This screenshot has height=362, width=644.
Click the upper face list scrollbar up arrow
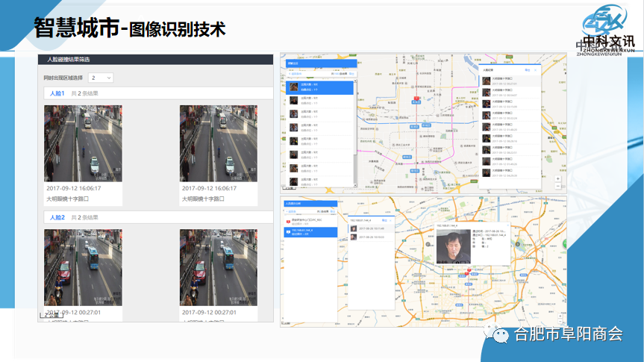pos(355,81)
